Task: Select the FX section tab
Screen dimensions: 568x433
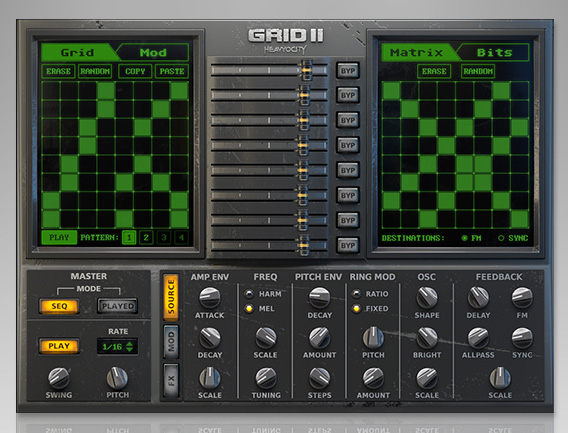Action: [171, 380]
